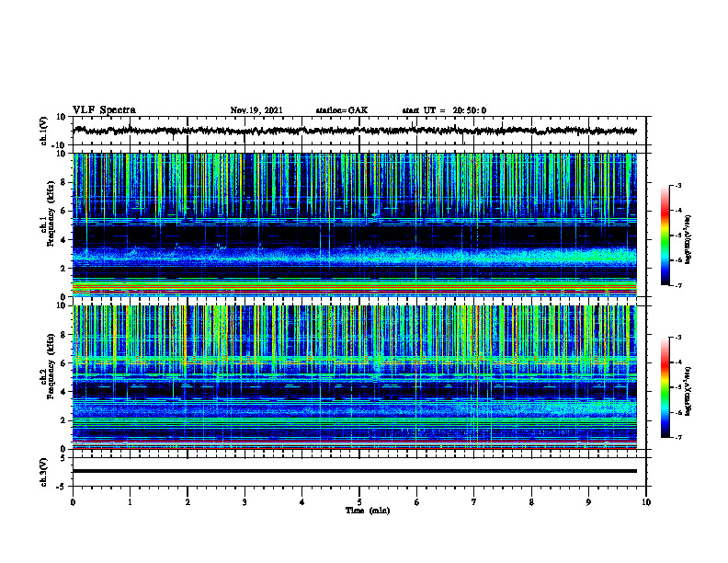Click the "-7" value on ch.2 color bar
Screen dimensions: 728x563
[678, 438]
